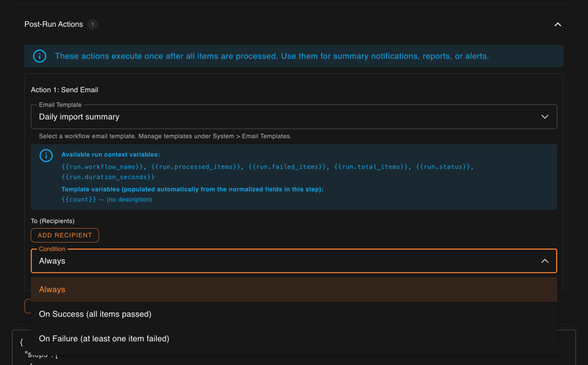588x365 pixels.
Task: Click the {{run.failed_items}} variable text
Action: point(288,166)
